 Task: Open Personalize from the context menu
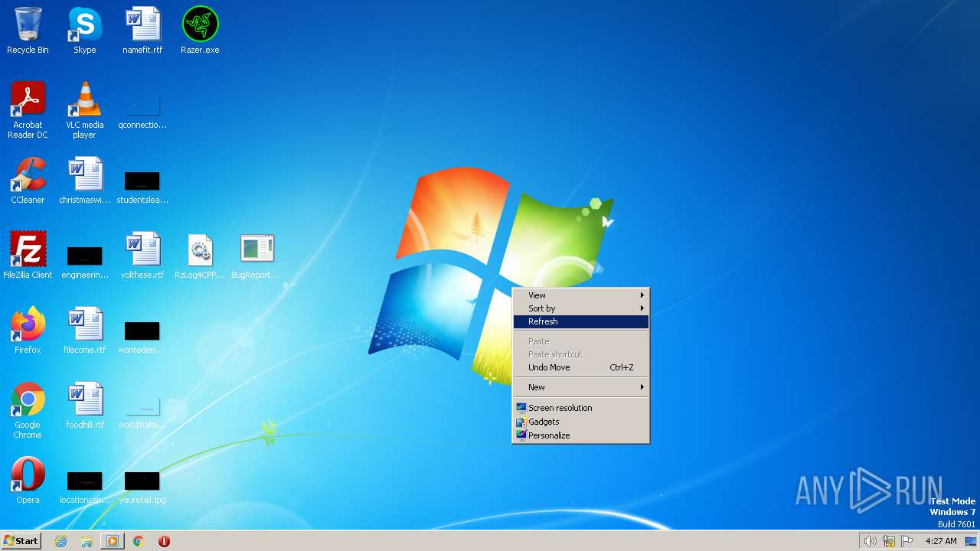point(580,435)
